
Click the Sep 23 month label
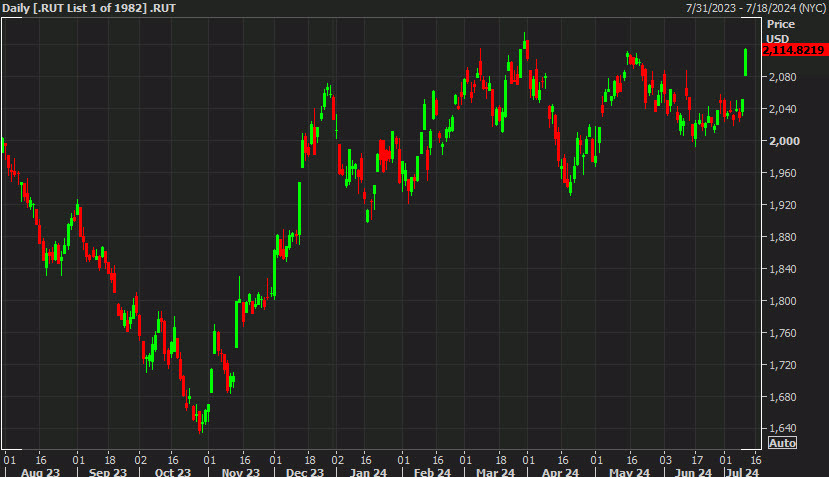[108, 472]
